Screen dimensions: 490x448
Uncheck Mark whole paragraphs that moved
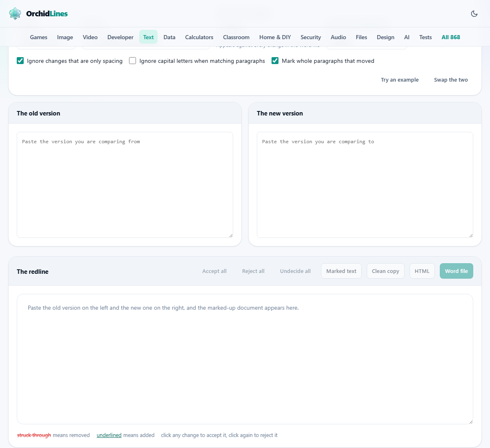275,61
